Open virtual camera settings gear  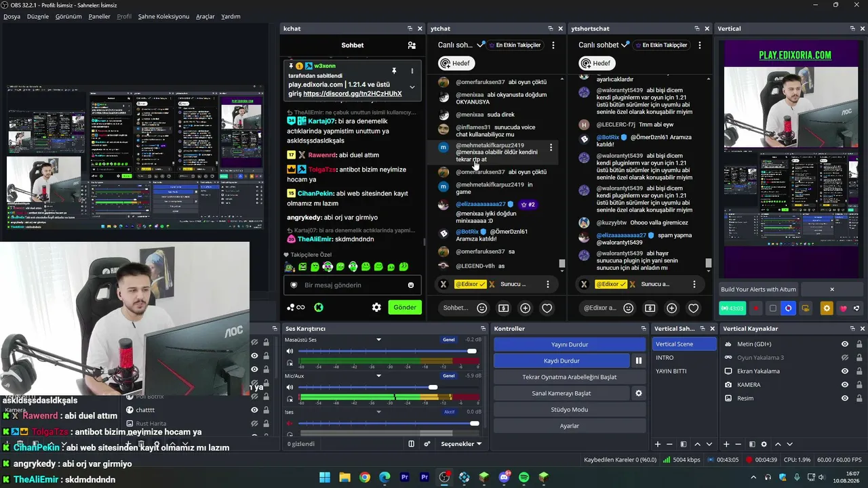[x=638, y=393]
